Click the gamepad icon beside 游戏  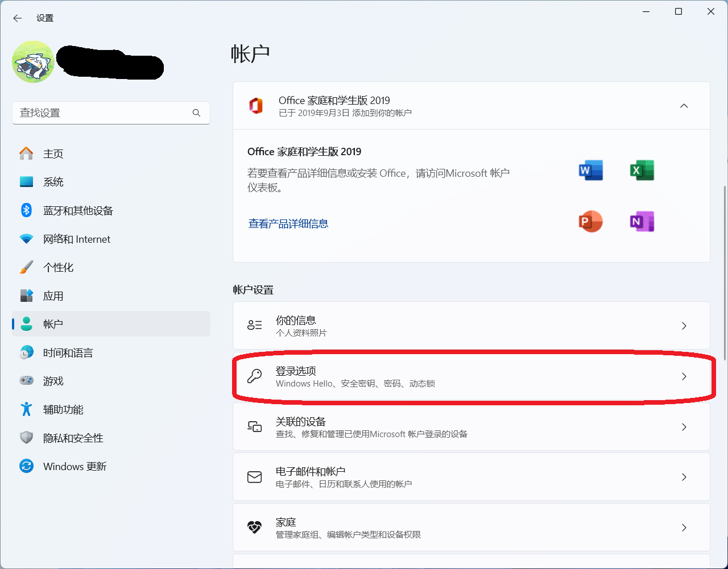pos(26,380)
